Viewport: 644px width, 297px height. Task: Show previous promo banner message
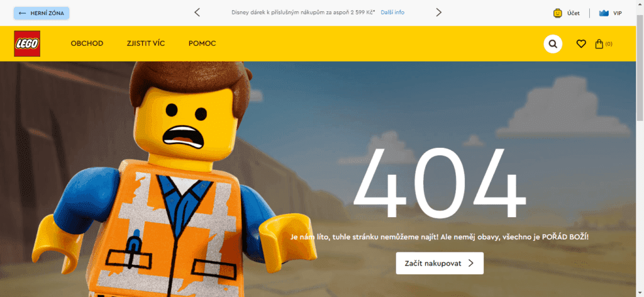[197, 13]
